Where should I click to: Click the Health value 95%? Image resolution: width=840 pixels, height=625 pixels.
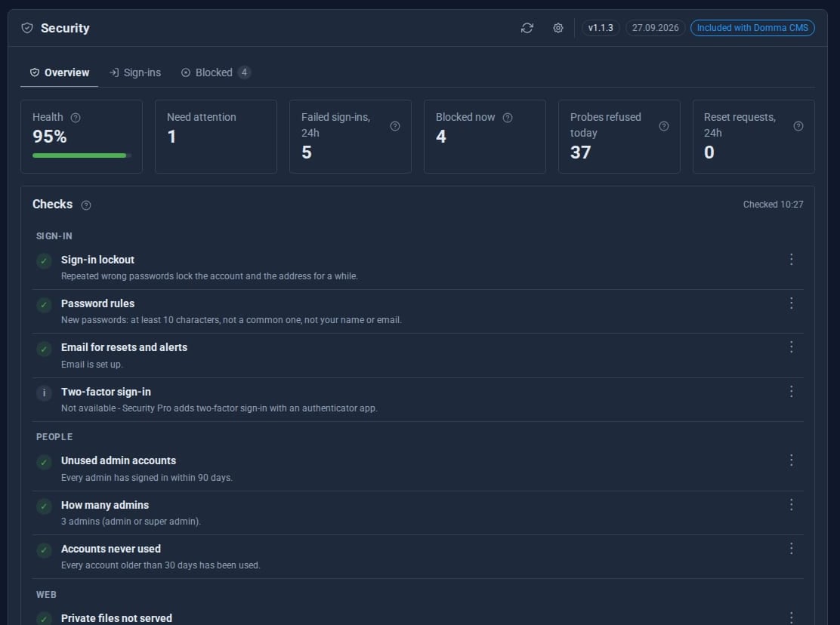(49, 137)
